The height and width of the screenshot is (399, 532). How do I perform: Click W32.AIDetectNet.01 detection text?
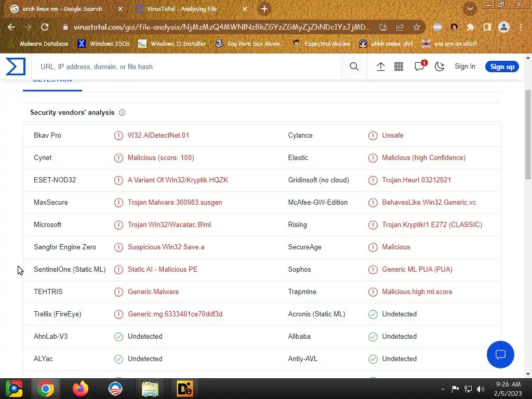(158, 136)
